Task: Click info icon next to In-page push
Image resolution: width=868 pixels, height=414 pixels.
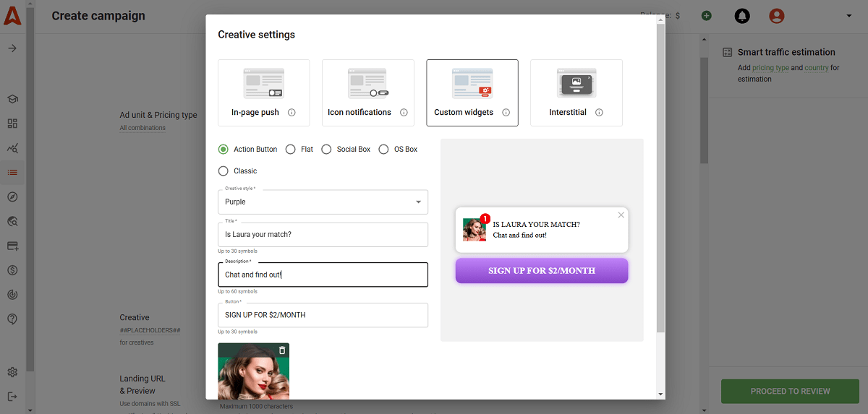Action: click(292, 113)
